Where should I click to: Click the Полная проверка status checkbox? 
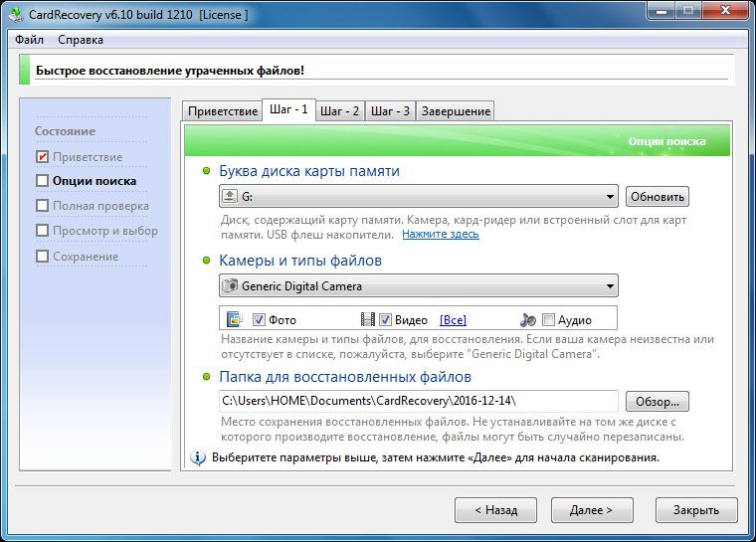point(43,206)
